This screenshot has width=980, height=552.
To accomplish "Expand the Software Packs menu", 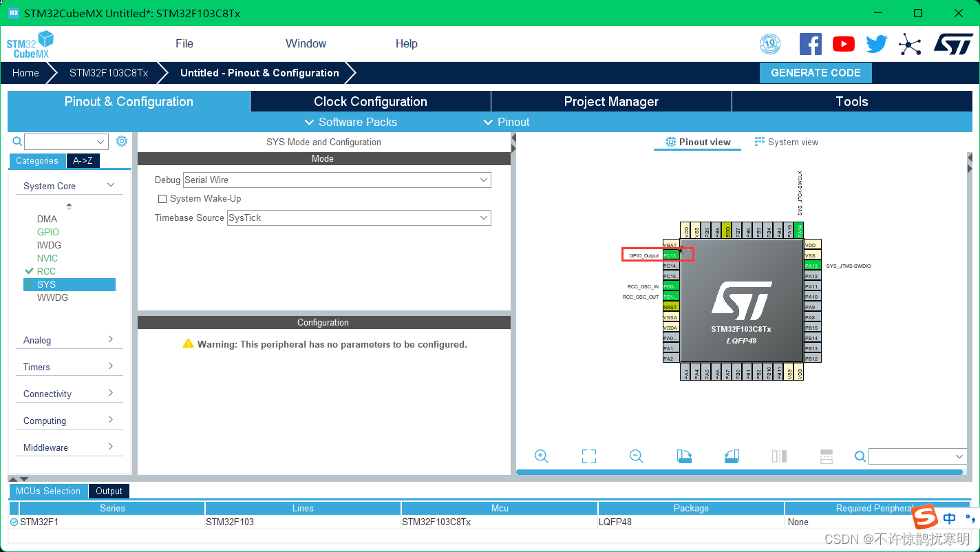I will click(x=351, y=122).
